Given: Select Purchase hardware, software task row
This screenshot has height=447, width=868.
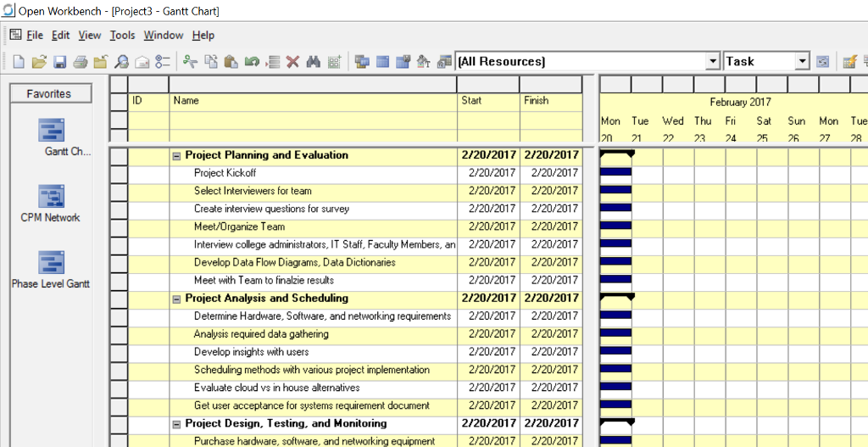Looking at the screenshot, I should click(314, 441).
